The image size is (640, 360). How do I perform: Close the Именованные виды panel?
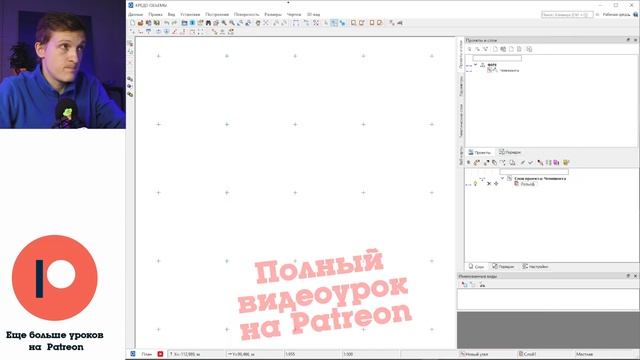(x=635, y=276)
